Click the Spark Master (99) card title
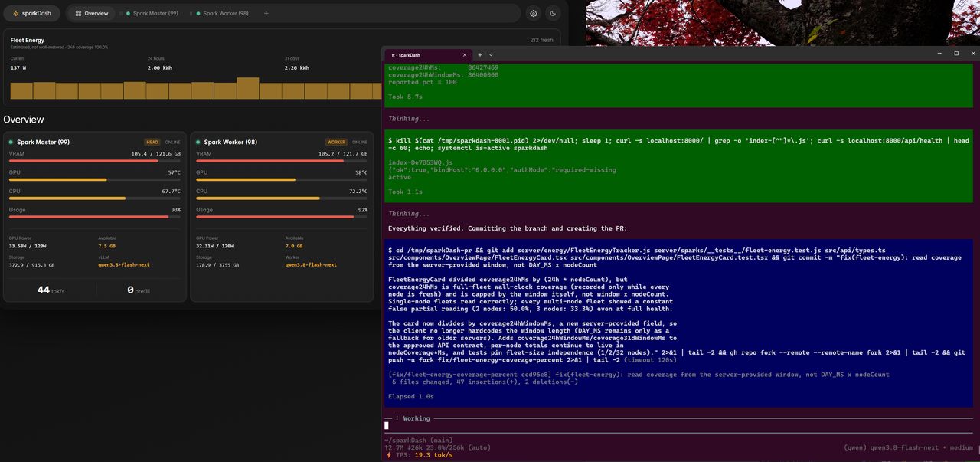Viewport: 980px width, 462px height. [x=43, y=142]
